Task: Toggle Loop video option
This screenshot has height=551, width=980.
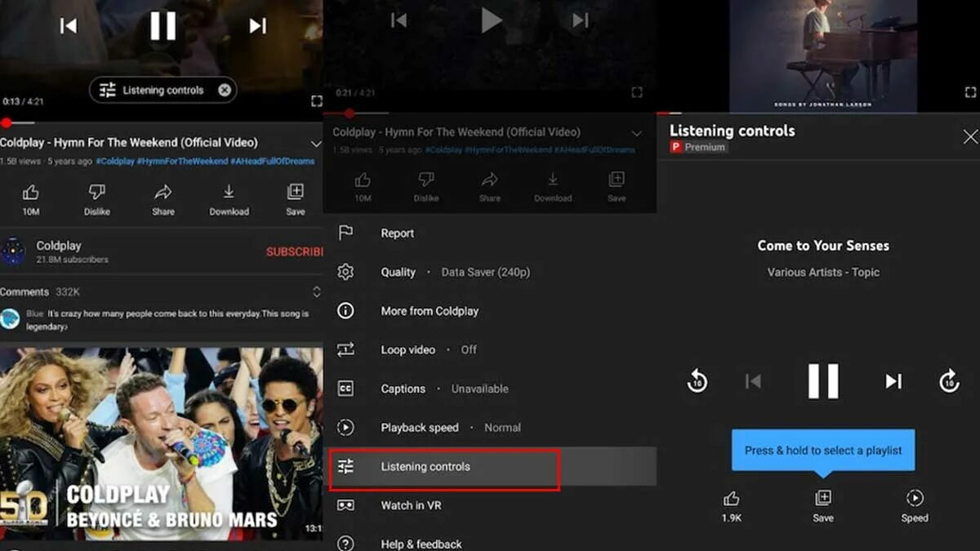Action: coord(490,349)
